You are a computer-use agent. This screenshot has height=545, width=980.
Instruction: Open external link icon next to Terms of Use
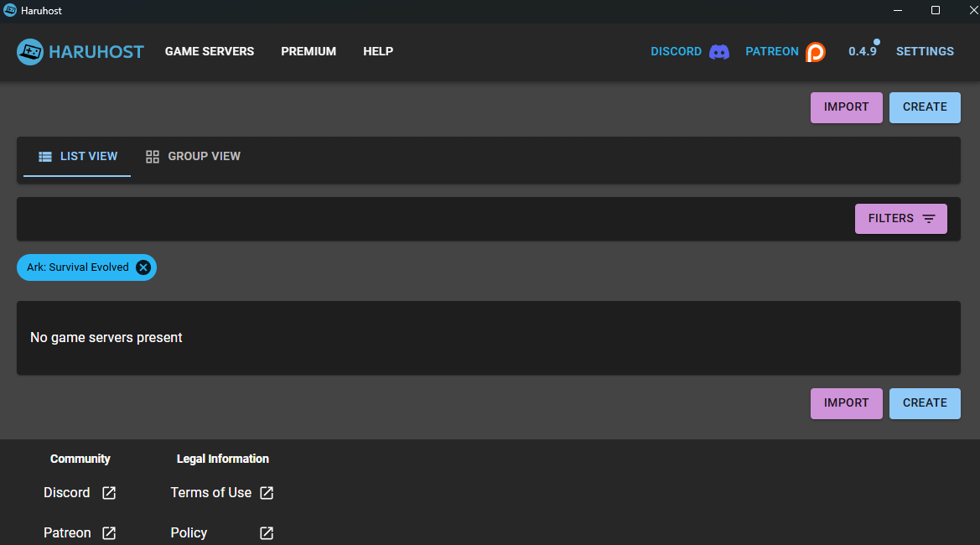click(x=267, y=493)
